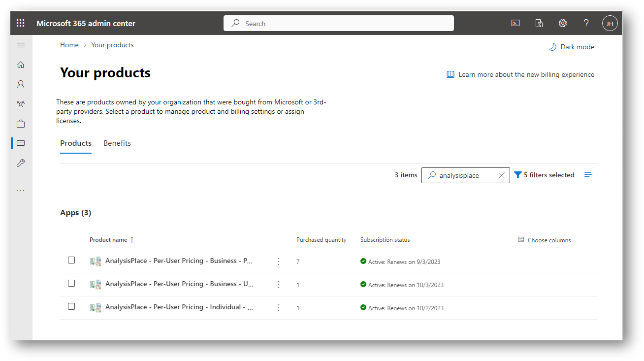Open Teams & groups sidebar icon
The image size is (644, 361).
point(21,104)
